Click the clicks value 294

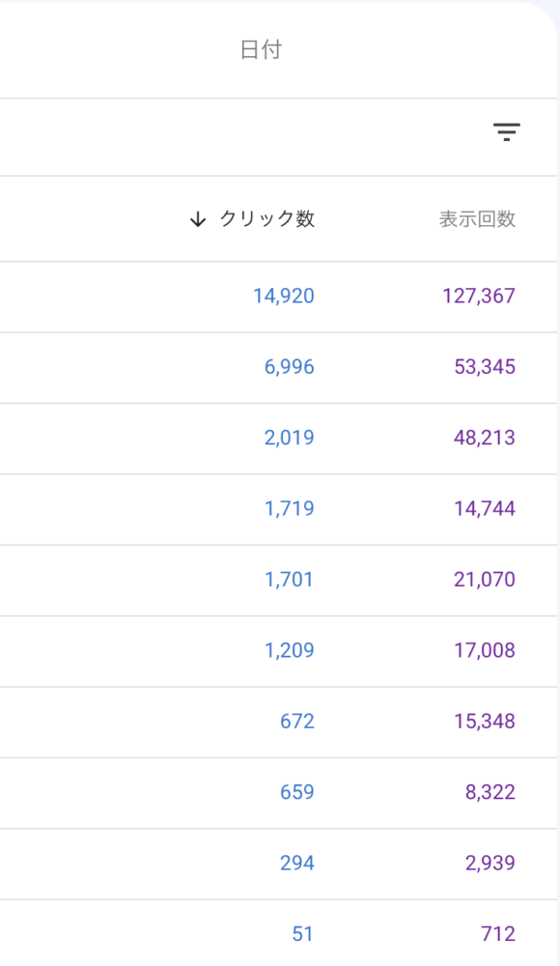pyautogui.click(x=297, y=863)
